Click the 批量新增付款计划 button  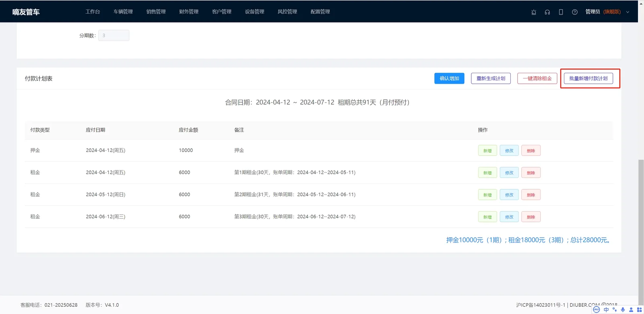point(588,78)
